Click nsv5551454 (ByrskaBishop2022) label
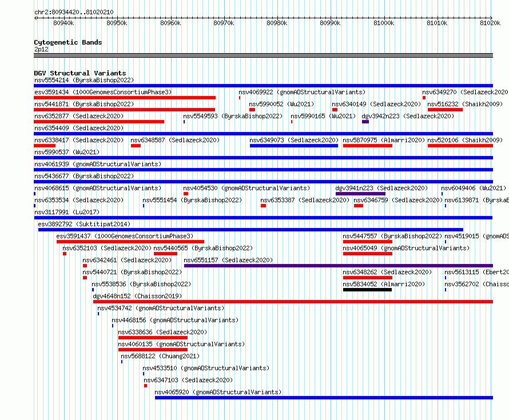 click(x=192, y=200)
